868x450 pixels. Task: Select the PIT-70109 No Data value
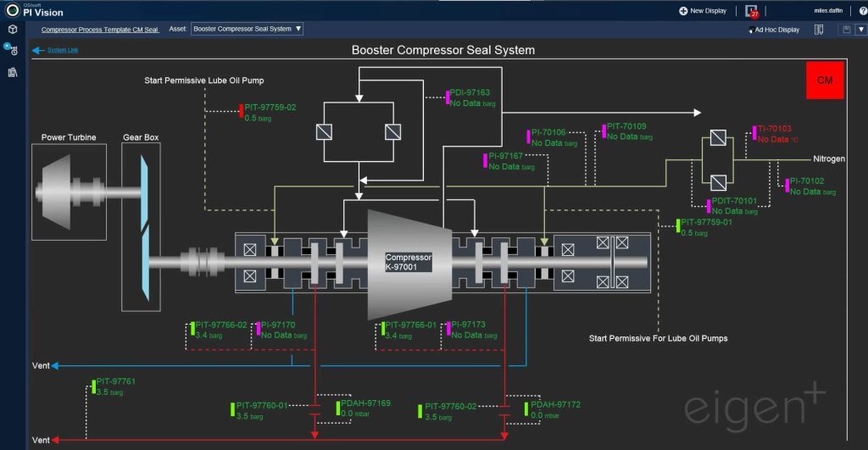pyautogui.click(x=630, y=136)
